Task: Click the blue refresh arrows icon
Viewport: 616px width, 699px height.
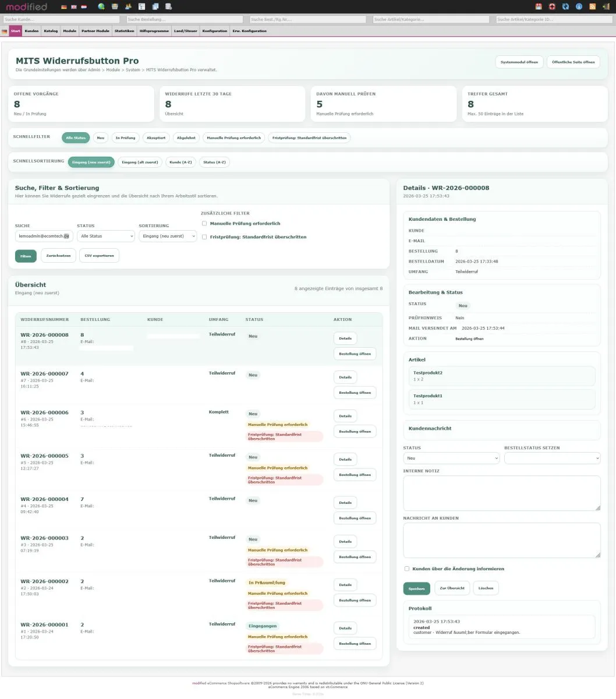Action: [x=565, y=7]
